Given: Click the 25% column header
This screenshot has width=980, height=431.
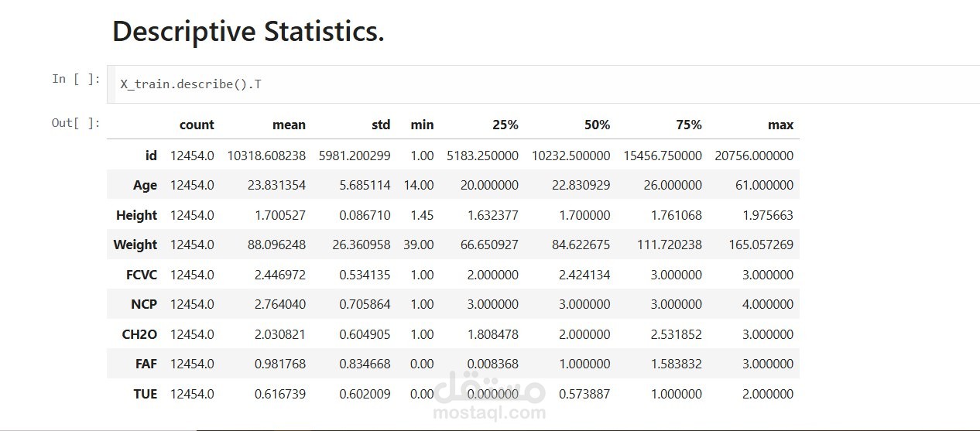Looking at the screenshot, I should pos(505,125).
